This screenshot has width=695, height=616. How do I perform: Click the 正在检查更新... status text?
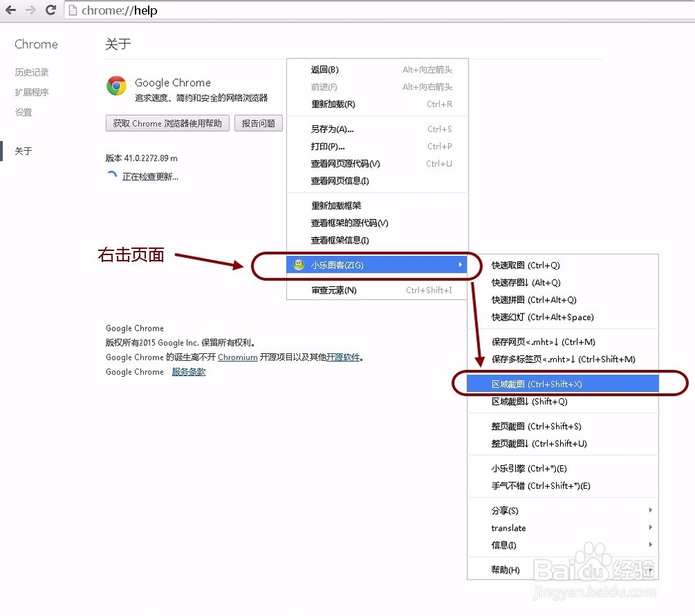tap(150, 177)
